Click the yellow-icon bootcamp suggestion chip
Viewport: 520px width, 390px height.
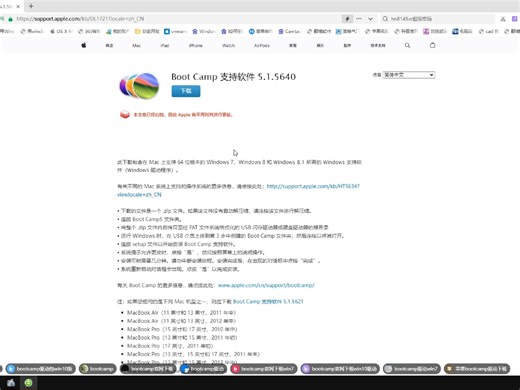[477, 369]
